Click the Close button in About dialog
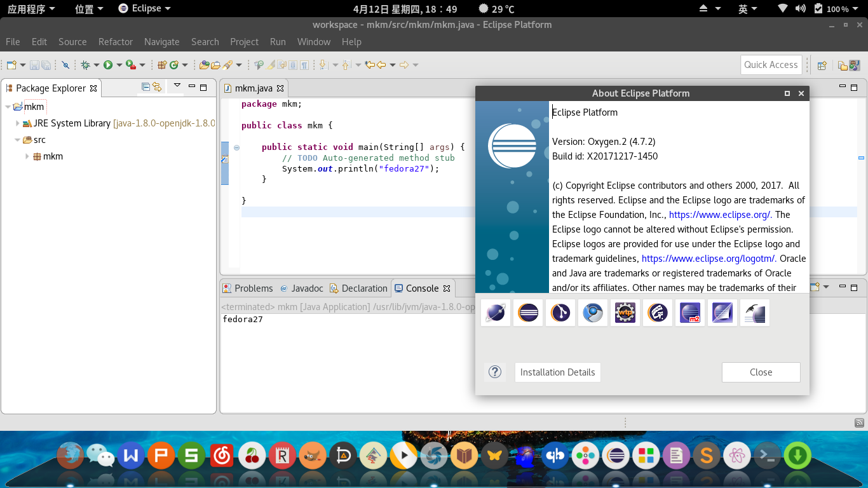 pos(761,372)
